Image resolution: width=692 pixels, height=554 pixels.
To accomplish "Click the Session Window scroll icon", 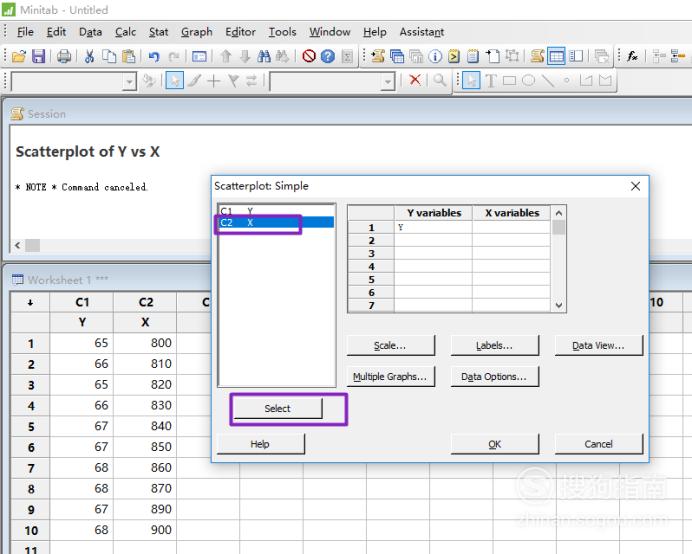I will click(x=537, y=57).
